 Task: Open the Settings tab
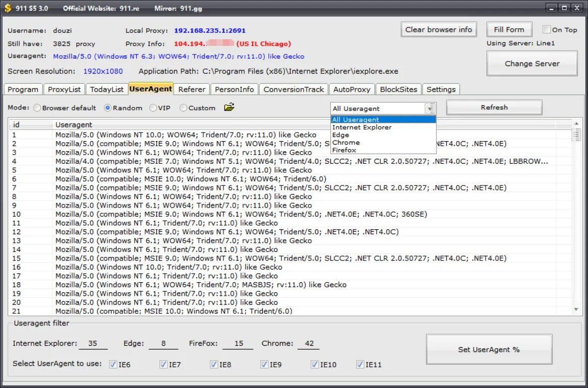click(441, 89)
